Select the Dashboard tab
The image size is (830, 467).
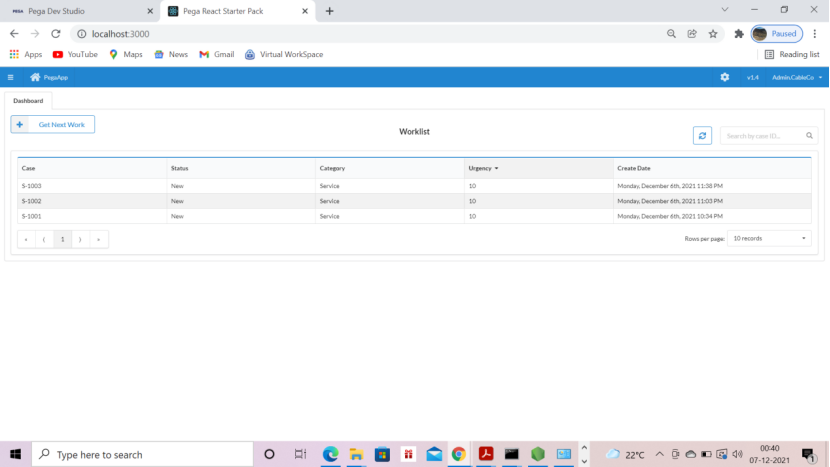pyautogui.click(x=28, y=101)
